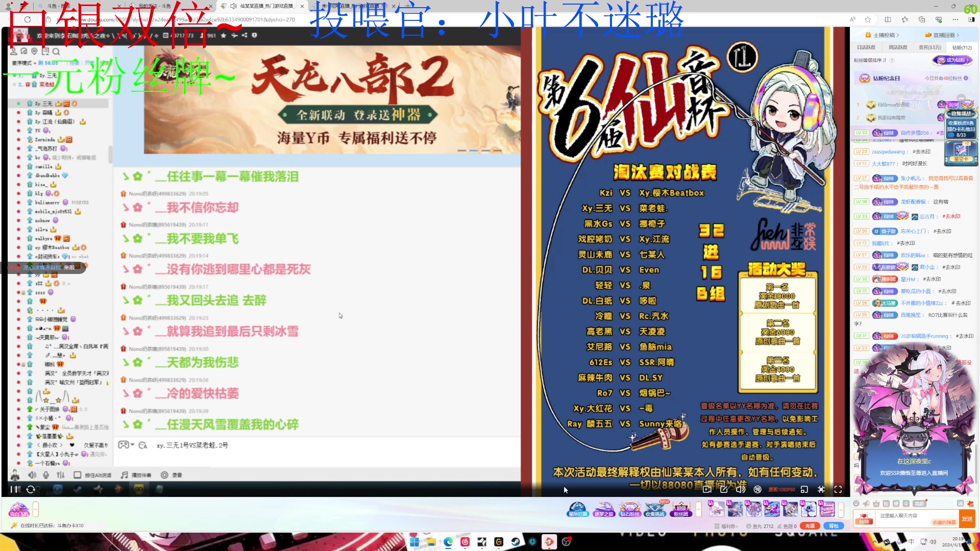Open Windows Start menu
The image size is (980, 551).
[x=414, y=542]
